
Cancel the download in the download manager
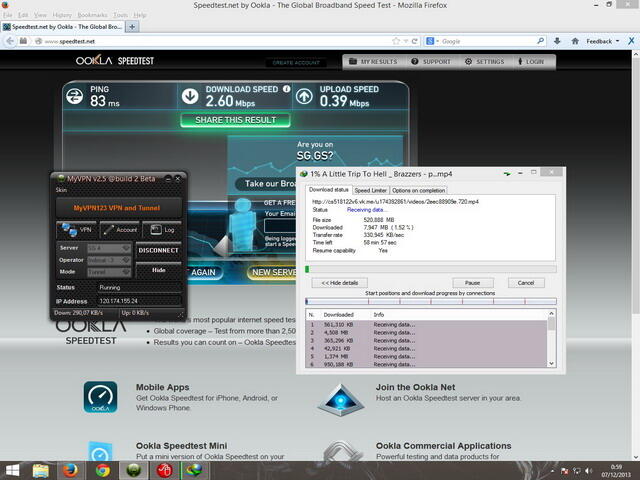click(x=526, y=283)
